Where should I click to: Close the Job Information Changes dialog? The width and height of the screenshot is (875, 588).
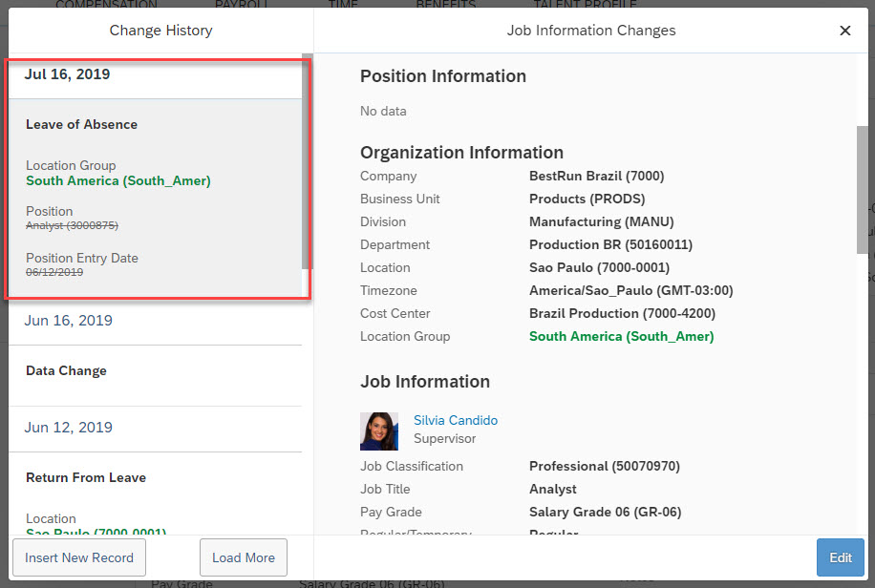[844, 31]
